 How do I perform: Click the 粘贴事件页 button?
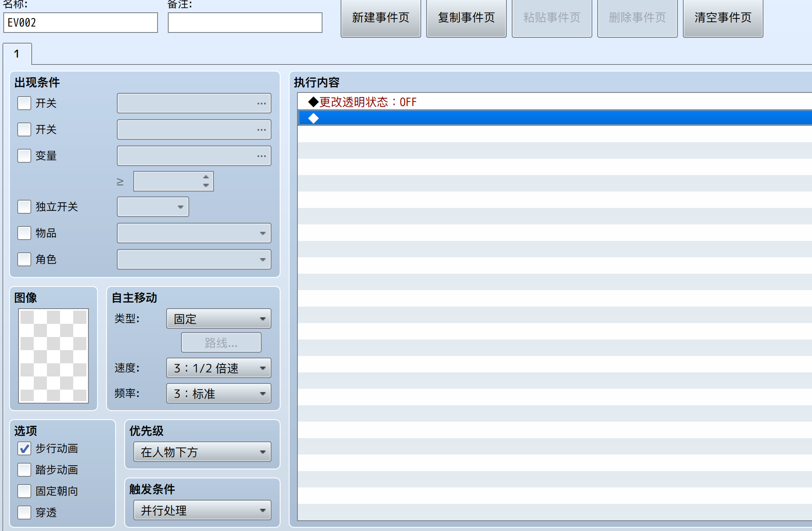[552, 18]
